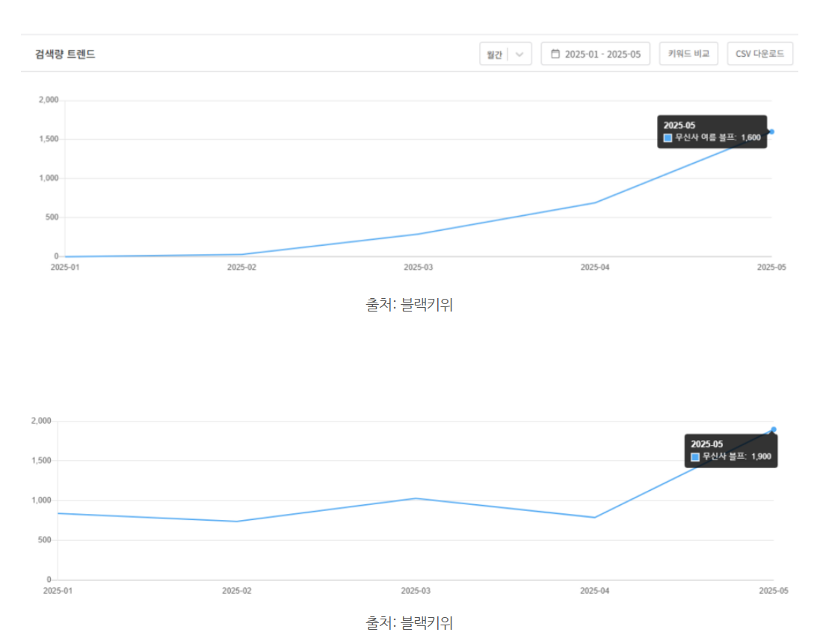Click blue legend square for 무신사 블프 tooltip
The height and width of the screenshot is (644, 817).
tap(695, 456)
